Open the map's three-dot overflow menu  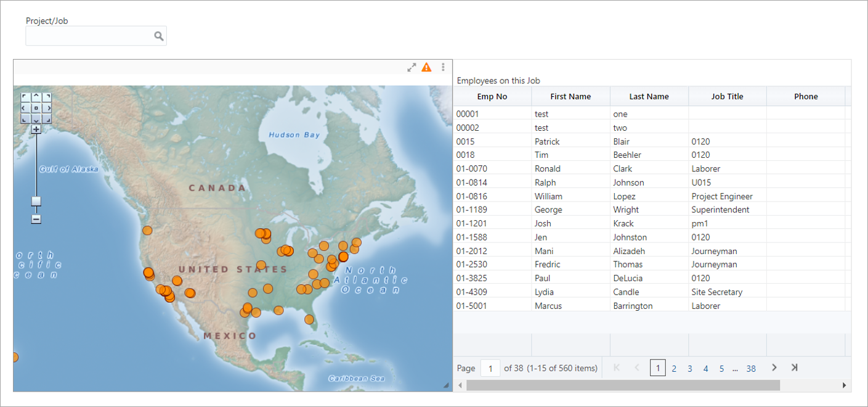coord(443,67)
